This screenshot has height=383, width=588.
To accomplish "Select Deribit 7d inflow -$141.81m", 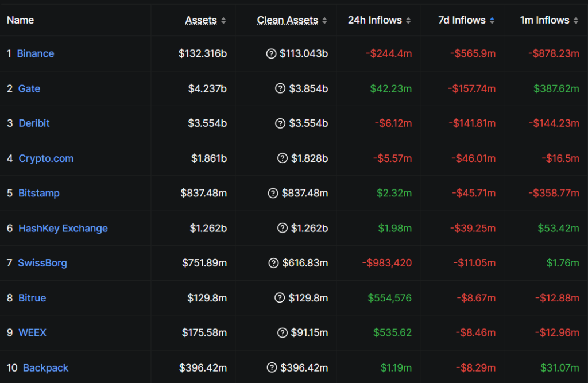I will pos(472,123).
